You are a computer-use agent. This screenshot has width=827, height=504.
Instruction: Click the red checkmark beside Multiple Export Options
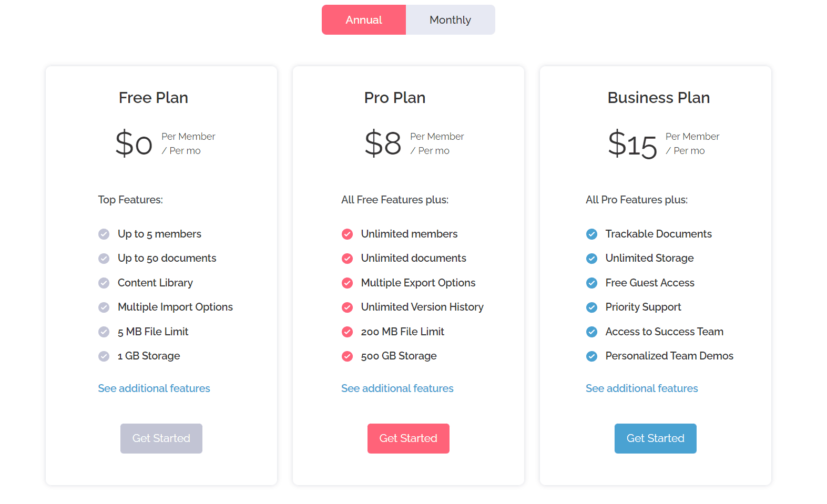(x=347, y=283)
